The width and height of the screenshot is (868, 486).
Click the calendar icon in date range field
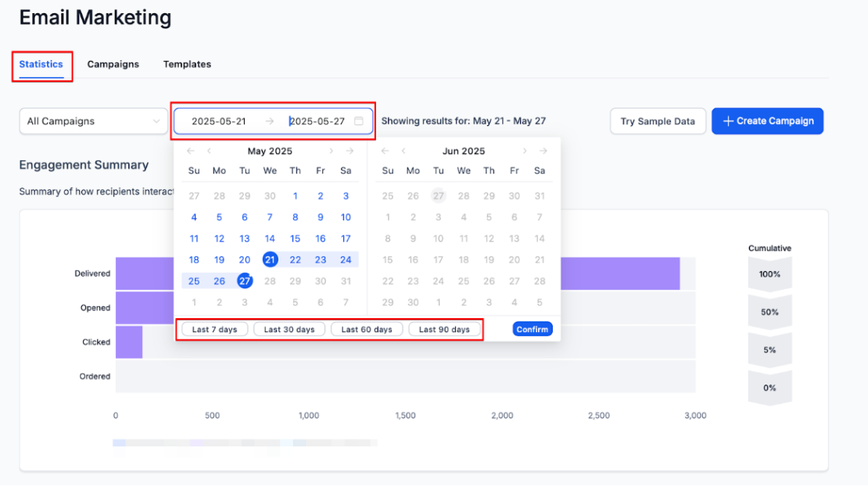click(x=359, y=121)
